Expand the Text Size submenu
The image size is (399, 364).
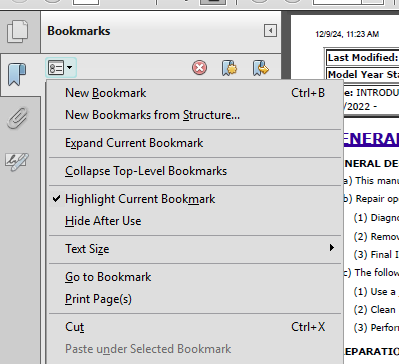tap(195, 249)
